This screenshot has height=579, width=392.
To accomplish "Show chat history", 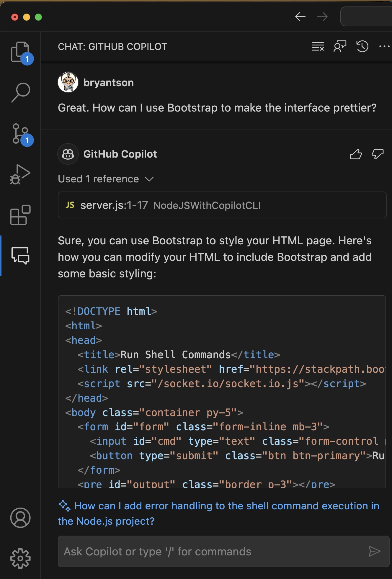I will pyautogui.click(x=362, y=46).
